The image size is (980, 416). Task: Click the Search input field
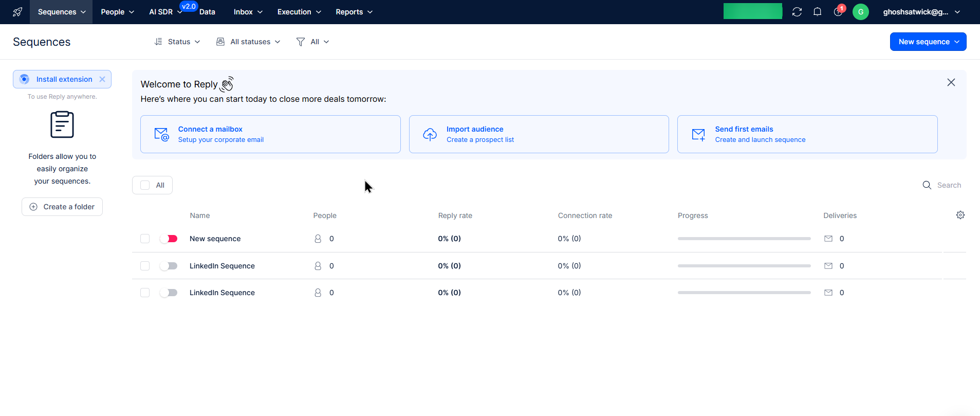click(949, 185)
